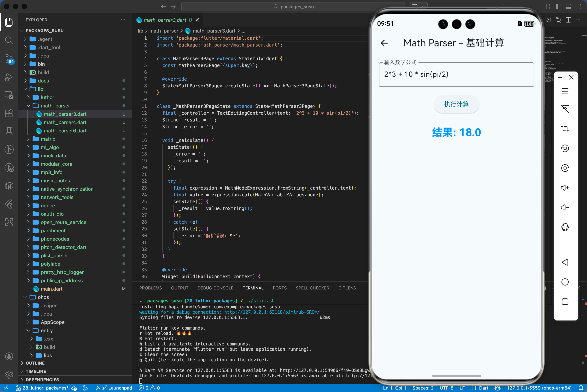Viewport: 587px width, 392px height.
Task: Open the Extensions view icon
Action: tap(9, 113)
